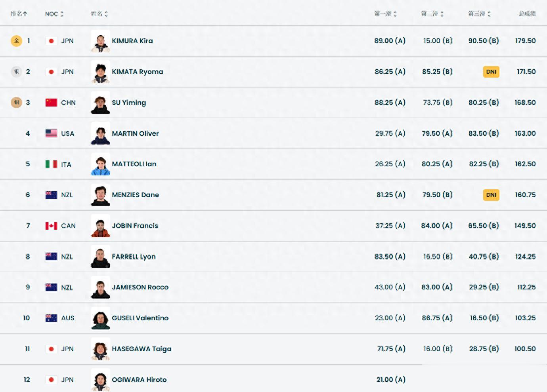Click JOBIN Francis's athlete photo thumbnail
Viewport: 547px width, 392px height.
point(101,226)
